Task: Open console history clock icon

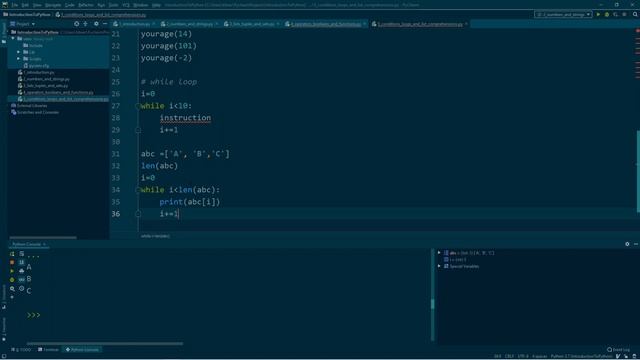Action: 22,289
